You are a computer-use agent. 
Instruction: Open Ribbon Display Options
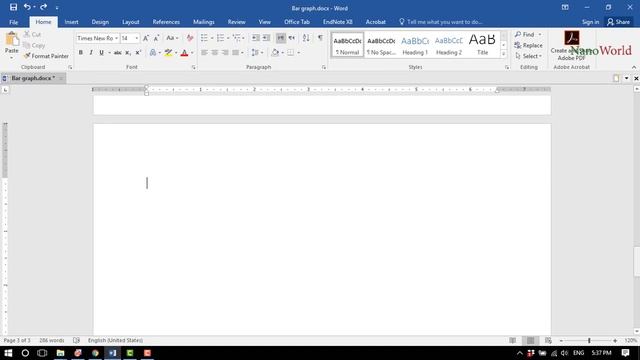tap(565, 7)
